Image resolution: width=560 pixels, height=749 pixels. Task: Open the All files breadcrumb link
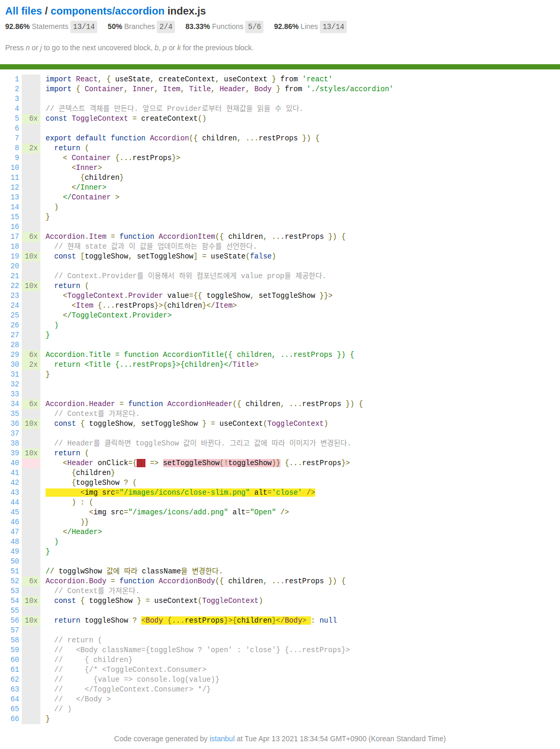[x=23, y=11]
